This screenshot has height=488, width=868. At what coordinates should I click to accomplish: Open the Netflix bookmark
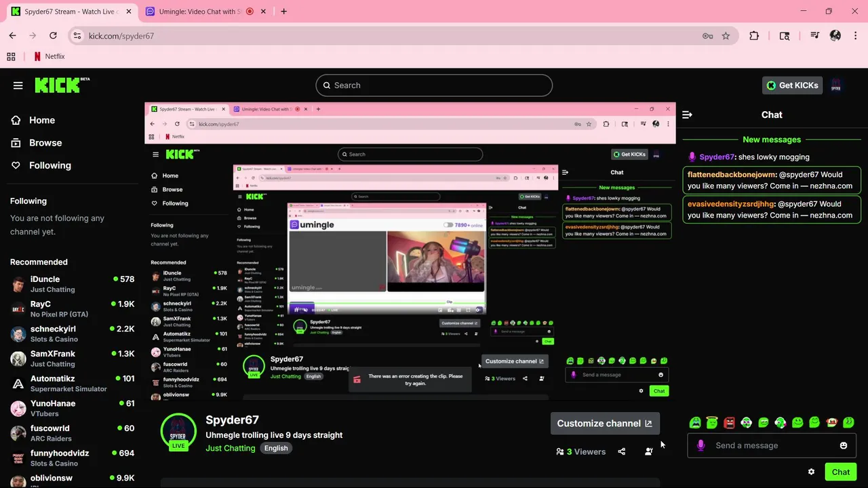tap(50, 57)
